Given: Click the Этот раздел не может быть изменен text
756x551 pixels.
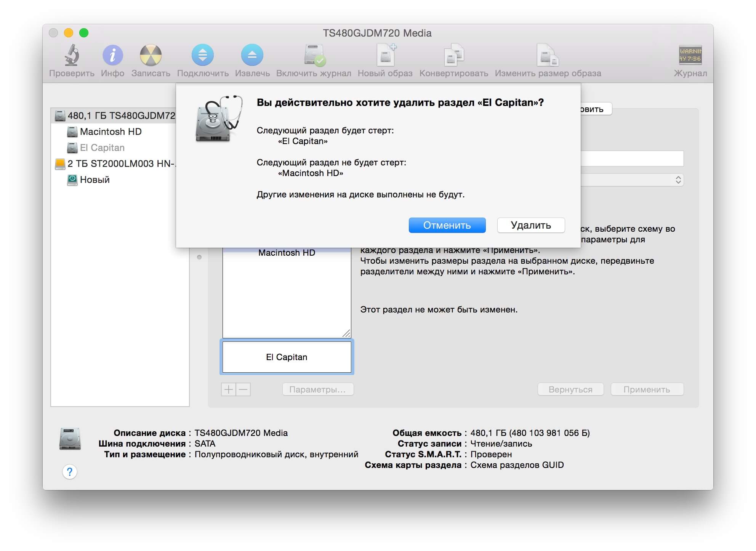Looking at the screenshot, I should tap(439, 309).
